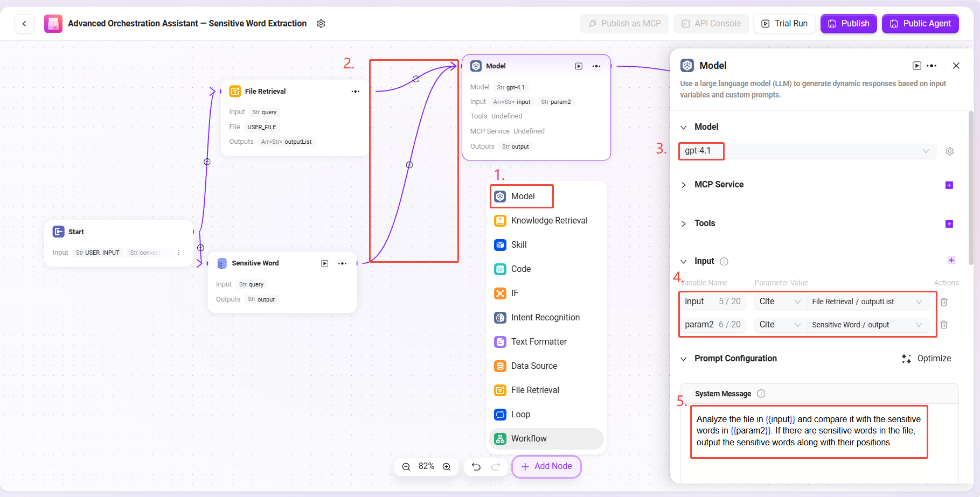
Task: Click into the System Message prompt text
Action: (x=808, y=431)
